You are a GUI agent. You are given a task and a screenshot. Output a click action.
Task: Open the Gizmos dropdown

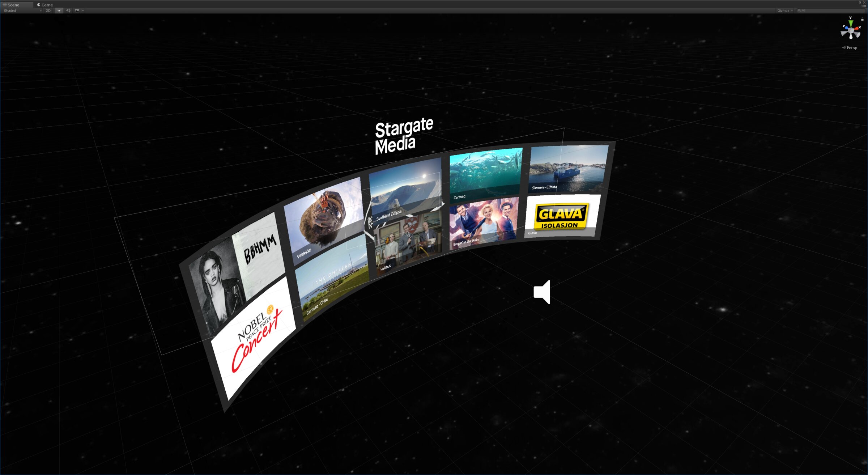[x=785, y=10]
